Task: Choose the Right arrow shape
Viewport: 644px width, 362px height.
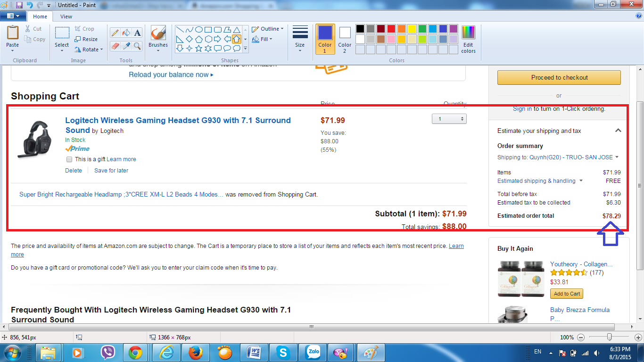Action: 218,39
